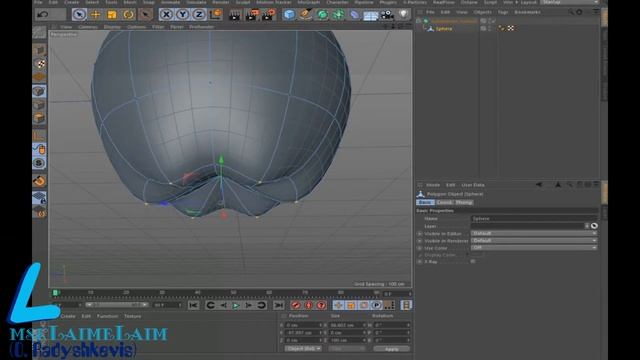Click the timeline preview range slider
Screen dimensions: 640x360
(x=117, y=305)
